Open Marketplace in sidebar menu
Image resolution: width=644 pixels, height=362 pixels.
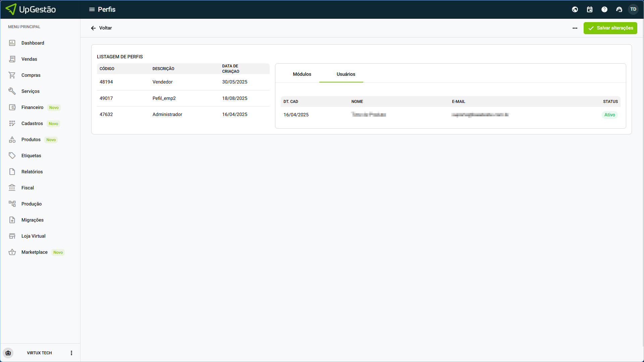35,252
